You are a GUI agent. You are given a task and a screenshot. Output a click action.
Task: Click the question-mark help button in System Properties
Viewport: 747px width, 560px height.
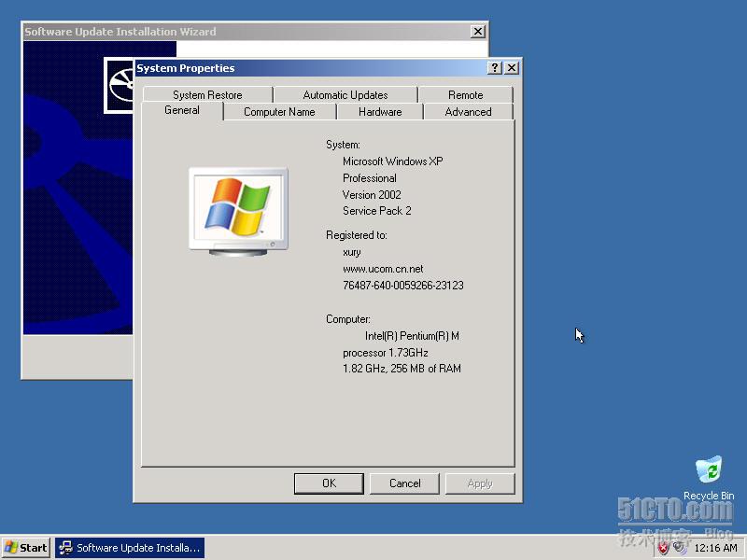click(x=495, y=67)
